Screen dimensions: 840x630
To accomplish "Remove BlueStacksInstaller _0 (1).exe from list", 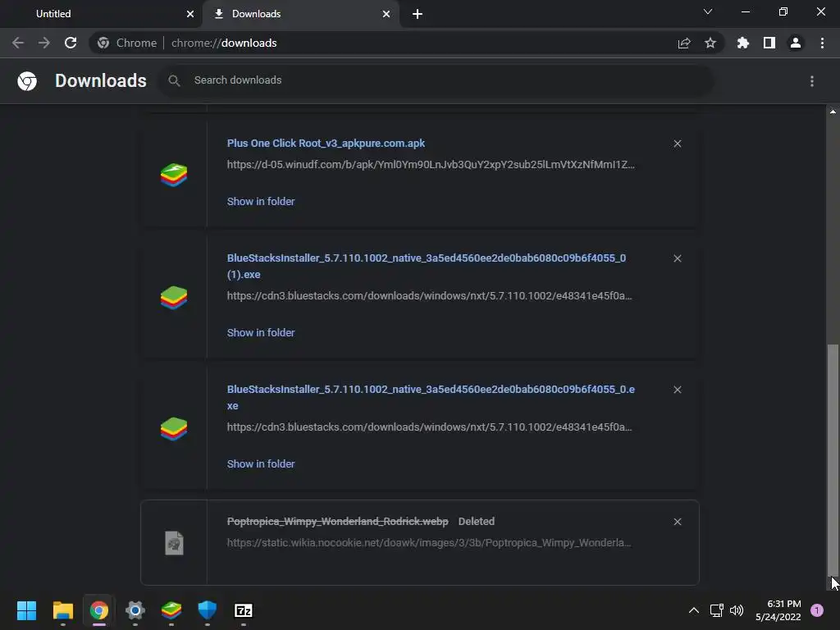I will tap(678, 258).
